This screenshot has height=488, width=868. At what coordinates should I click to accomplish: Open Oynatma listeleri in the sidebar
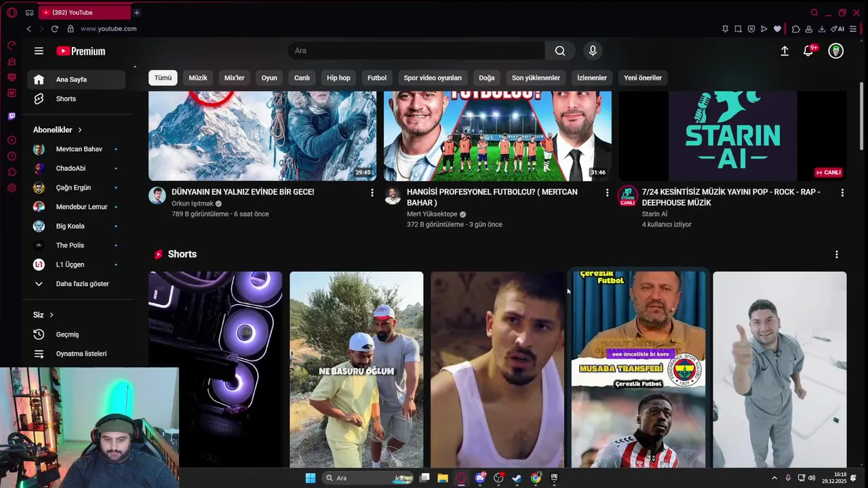tap(77, 354)
